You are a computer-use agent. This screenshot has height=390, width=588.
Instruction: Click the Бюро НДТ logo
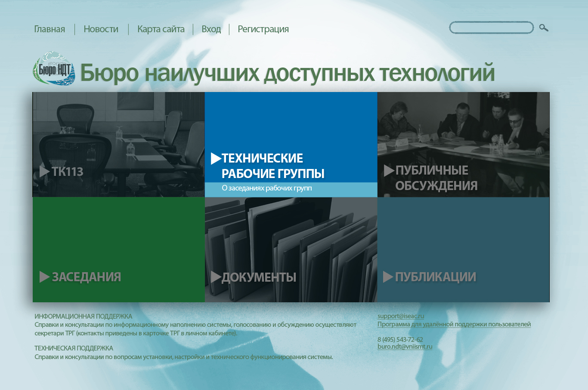(x=54, y=68)
